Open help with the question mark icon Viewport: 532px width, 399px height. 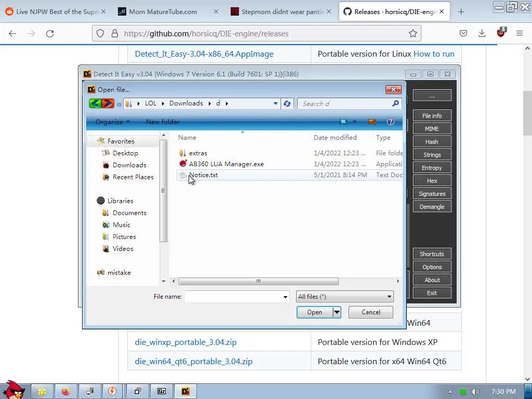[x=391, y=122]
